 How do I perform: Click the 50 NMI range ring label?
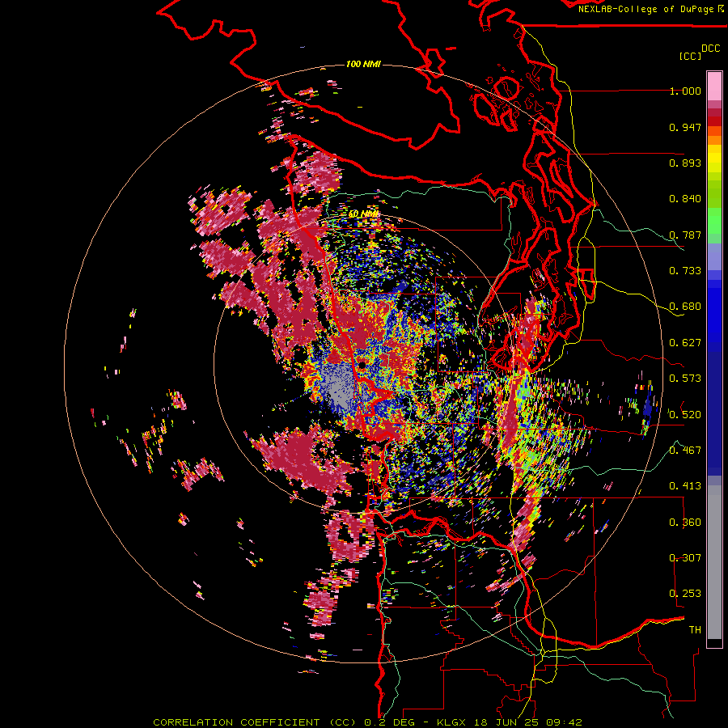[363, 214]
